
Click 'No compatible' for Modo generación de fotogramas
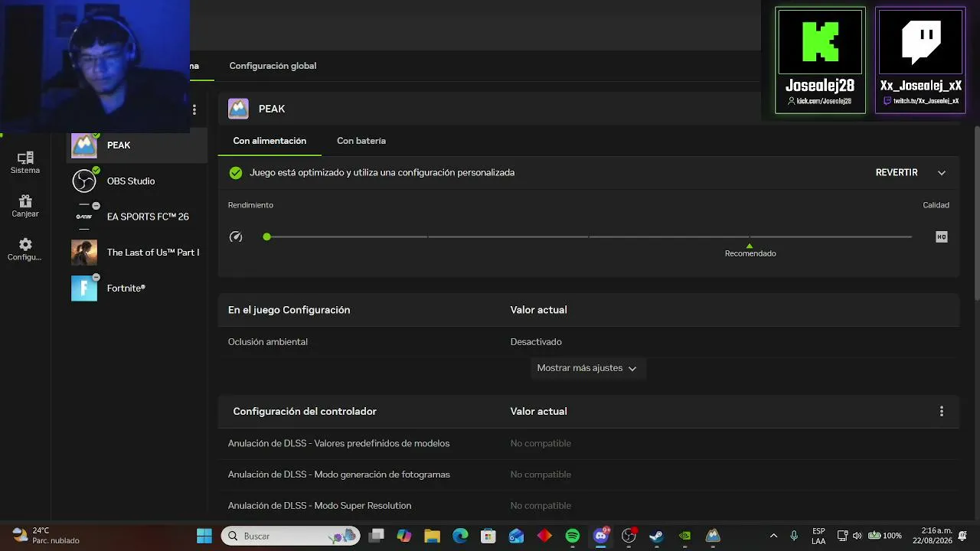pyautogui.click(x=541, y=475)
